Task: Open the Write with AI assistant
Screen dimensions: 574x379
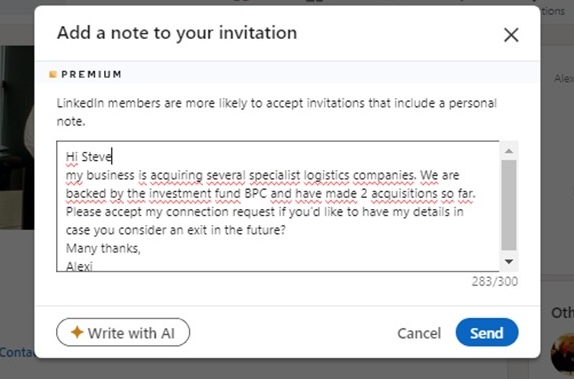Action: 123,332
